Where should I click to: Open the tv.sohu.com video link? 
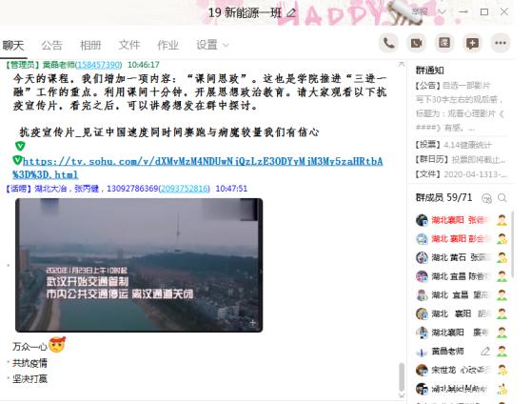pyautogui.click(x=198, y=168)
